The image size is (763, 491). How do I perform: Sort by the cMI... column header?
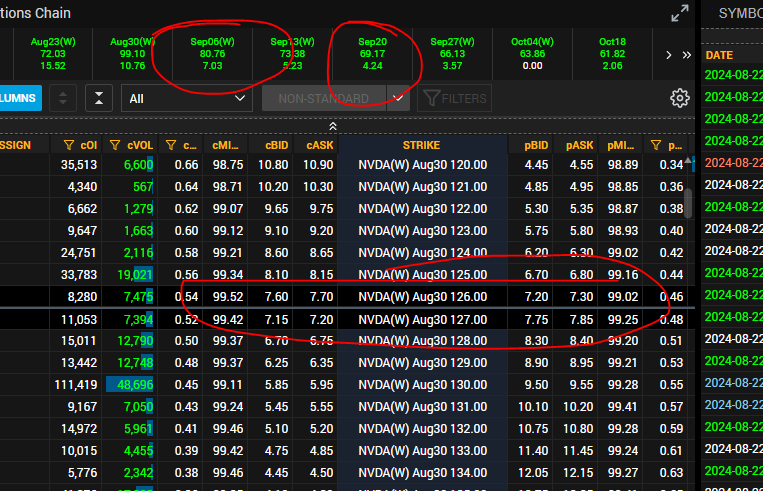[x=225, y=145]
